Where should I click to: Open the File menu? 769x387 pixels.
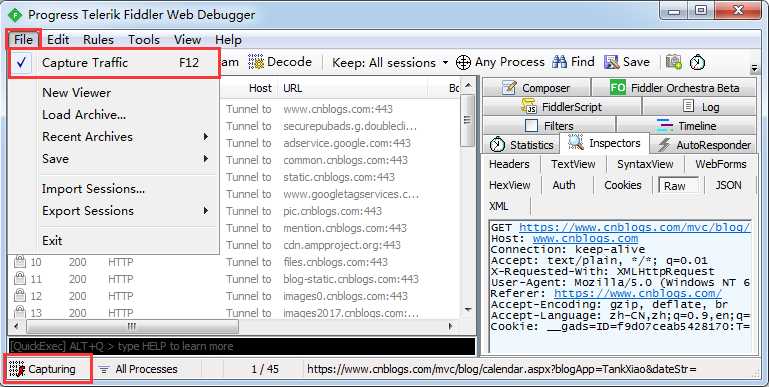tap(23, 40)
